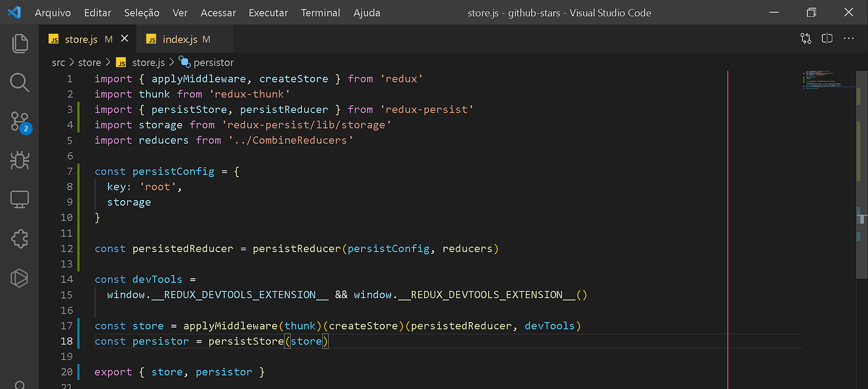The height and width of the screenshot is (389, 868).
Task: Open the Executar menu
Action: [x=268, y=12]
